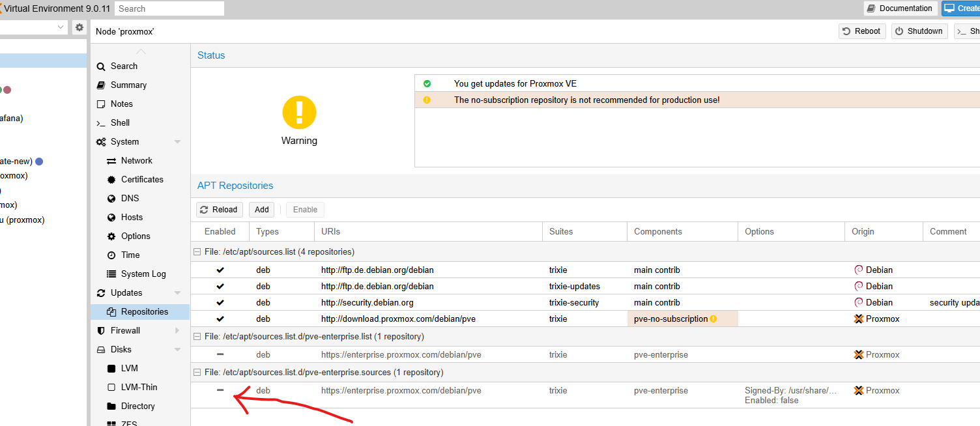Click the Debian origin icon in trixie-security row
This screenshot has width=980, height=426.
[x=859, y=302]
